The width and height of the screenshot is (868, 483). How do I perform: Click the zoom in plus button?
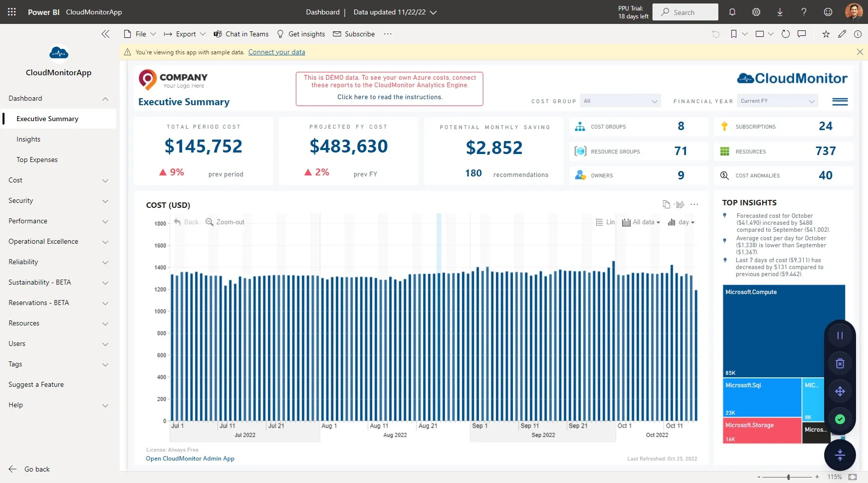tap(817, 477)
